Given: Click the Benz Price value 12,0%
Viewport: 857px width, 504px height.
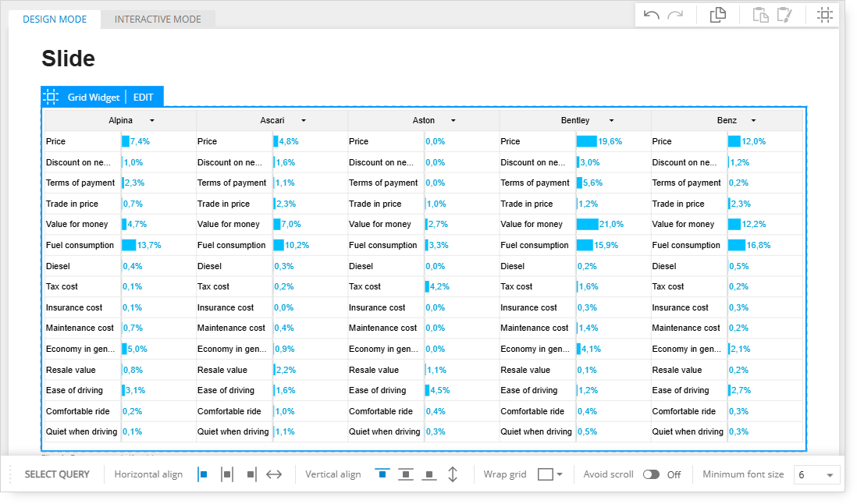Looking at the screenshot, I should point(754,141).
